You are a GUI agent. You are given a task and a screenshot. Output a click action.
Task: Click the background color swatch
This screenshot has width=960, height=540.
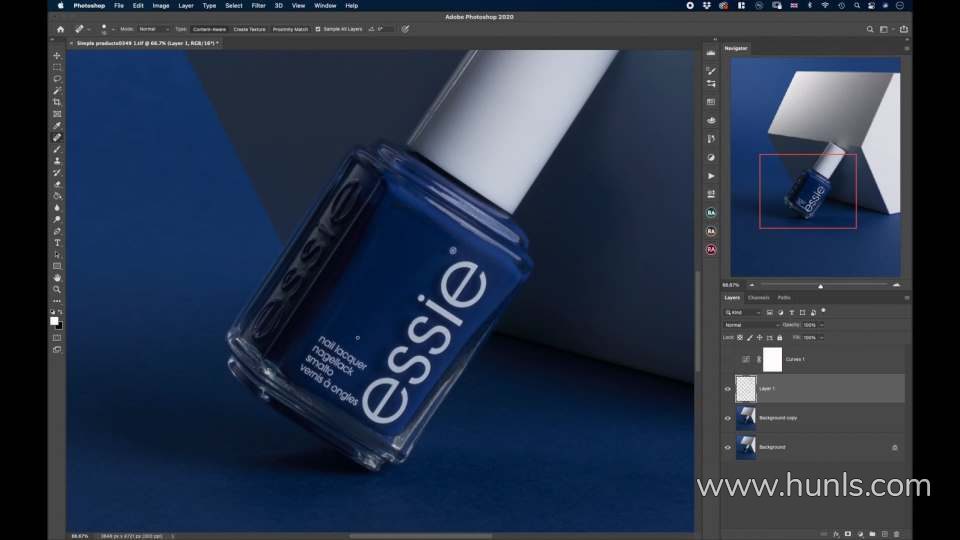pos(59,326)
